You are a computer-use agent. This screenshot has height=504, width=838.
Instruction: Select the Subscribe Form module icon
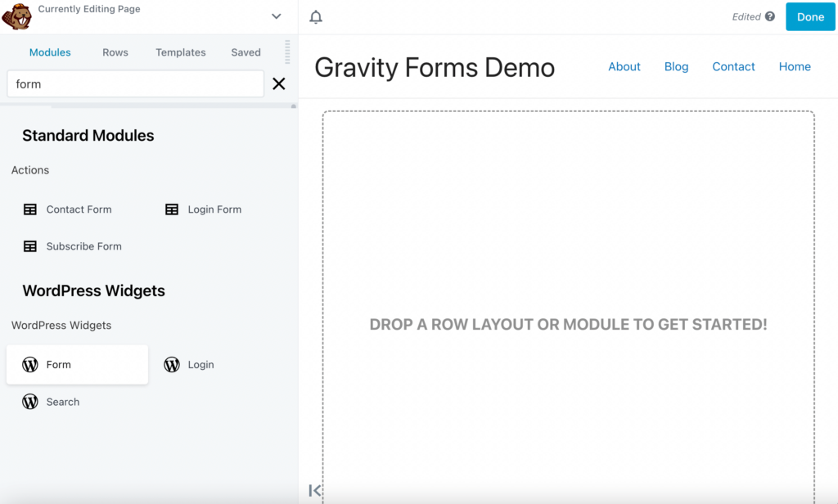(30, 245)
